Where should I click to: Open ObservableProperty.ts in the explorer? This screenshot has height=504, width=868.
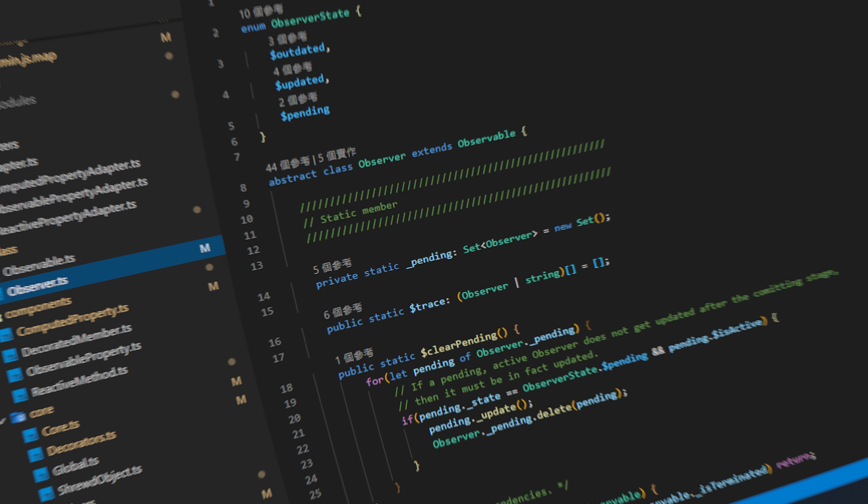[84, 359]
